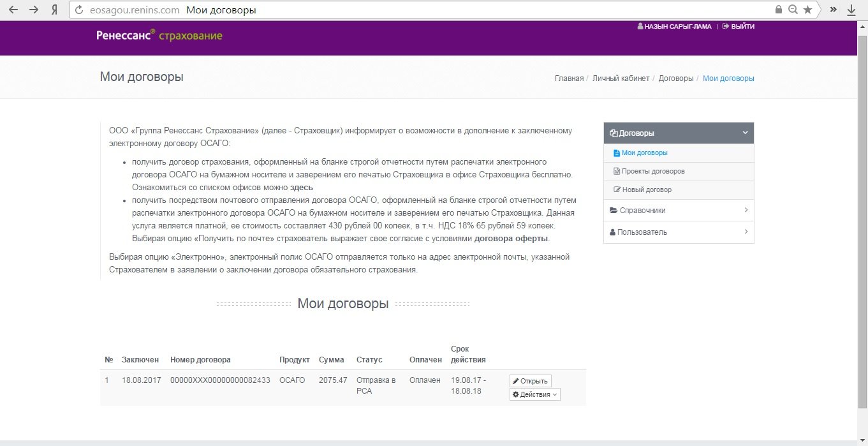Click contract date 18.08.2017 cell
The image size is (868, 446).
point(142,380)
